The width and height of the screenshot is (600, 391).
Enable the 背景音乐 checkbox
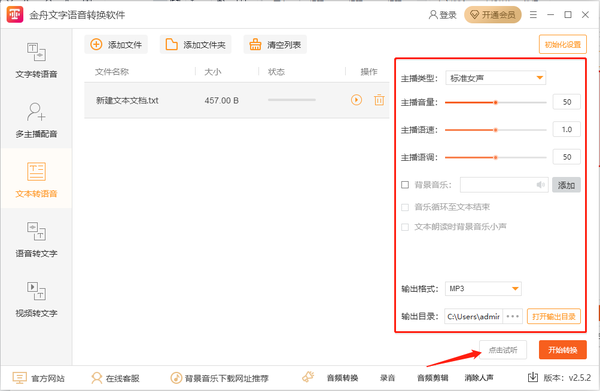click(x=405, y=185)
